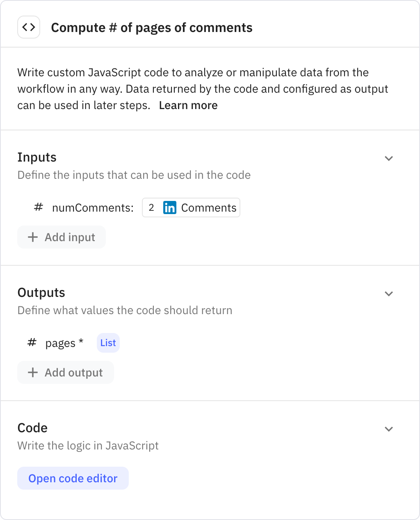Collapse the Outputs section
This screenshot has width=420, height=520.
tap(389, 294)
